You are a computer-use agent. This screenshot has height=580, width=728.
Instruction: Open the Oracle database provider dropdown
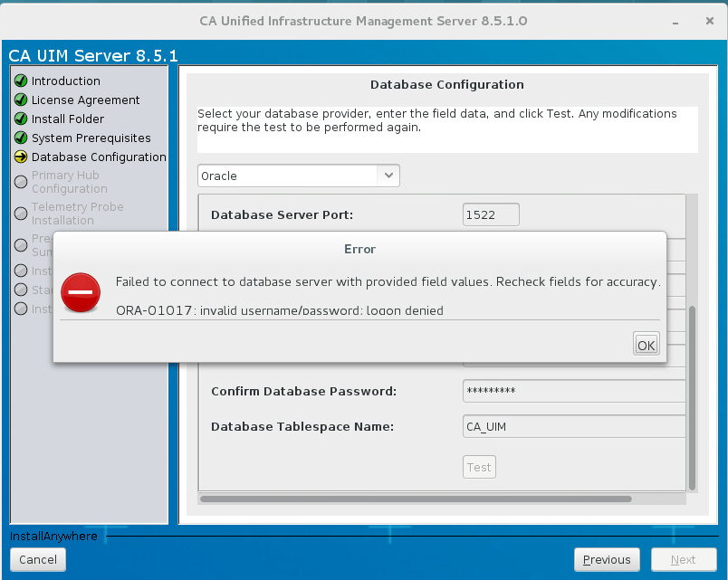pyautogui.click(x=299, y=176)
